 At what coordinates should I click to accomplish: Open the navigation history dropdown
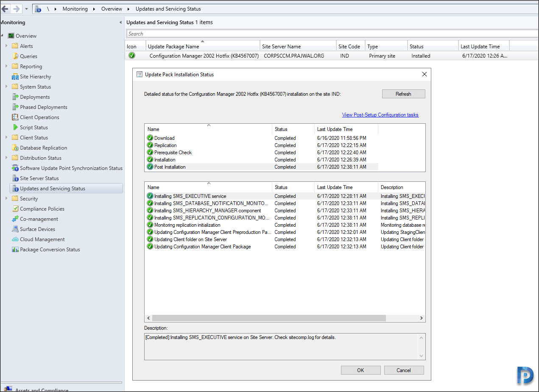point(26,8)
